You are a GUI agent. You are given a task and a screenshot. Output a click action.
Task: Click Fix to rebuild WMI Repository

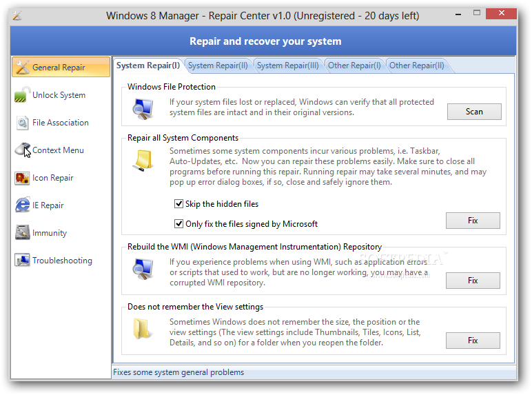click(x=473, y=281)
